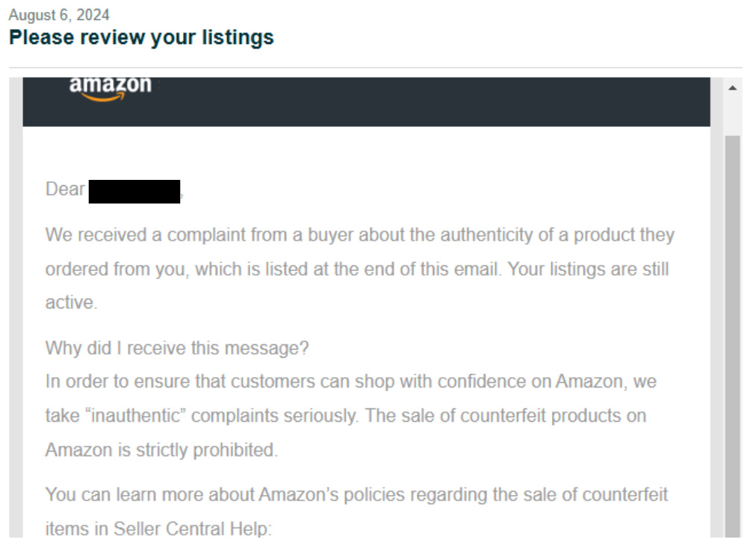Image resolution: width=747 pixels, height=560 pixels.
Task: Click the line starting 'We received a complaint'
Action: click(360, 234)
